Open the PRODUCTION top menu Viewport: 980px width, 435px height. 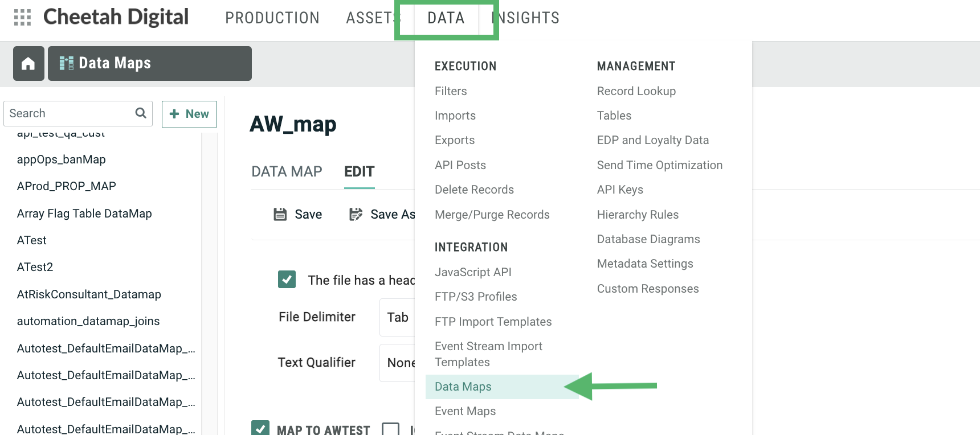(272, 18)
